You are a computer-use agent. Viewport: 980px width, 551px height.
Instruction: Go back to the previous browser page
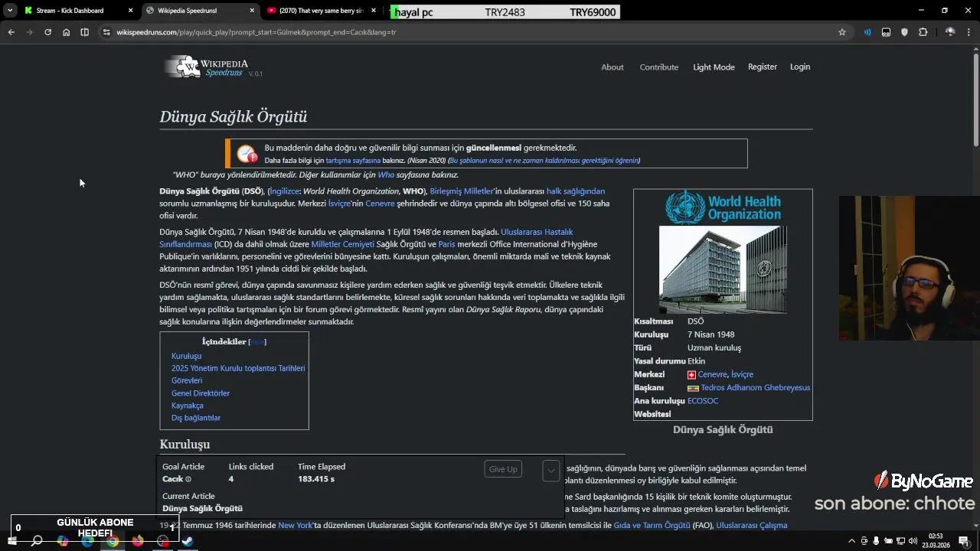point(11,32)
